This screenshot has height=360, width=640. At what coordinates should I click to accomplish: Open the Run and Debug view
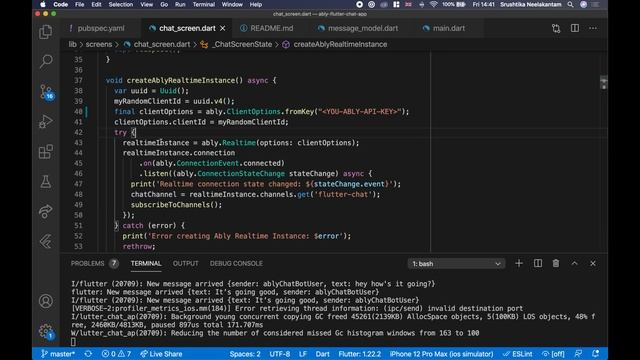pos(45,122)
